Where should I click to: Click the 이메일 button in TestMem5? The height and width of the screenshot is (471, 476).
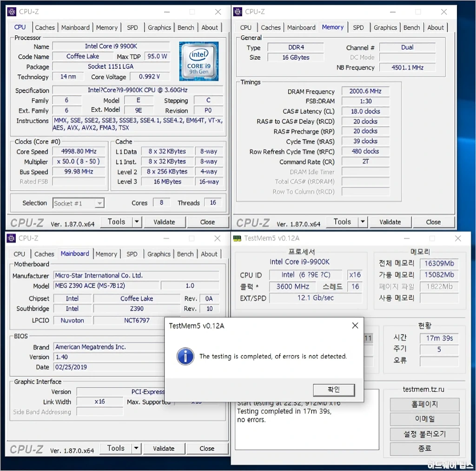pyautogui.click(x=424, y=419)
